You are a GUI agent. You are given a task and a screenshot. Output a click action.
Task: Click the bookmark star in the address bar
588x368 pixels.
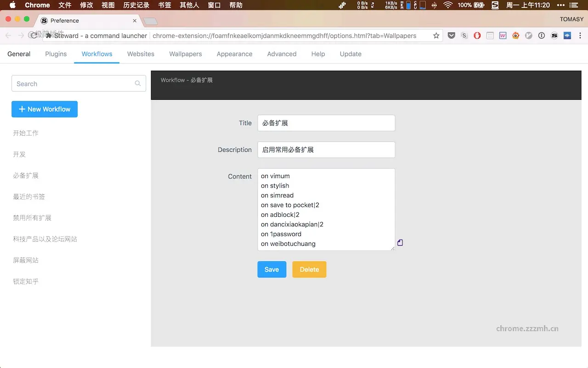tap(435, 35)
